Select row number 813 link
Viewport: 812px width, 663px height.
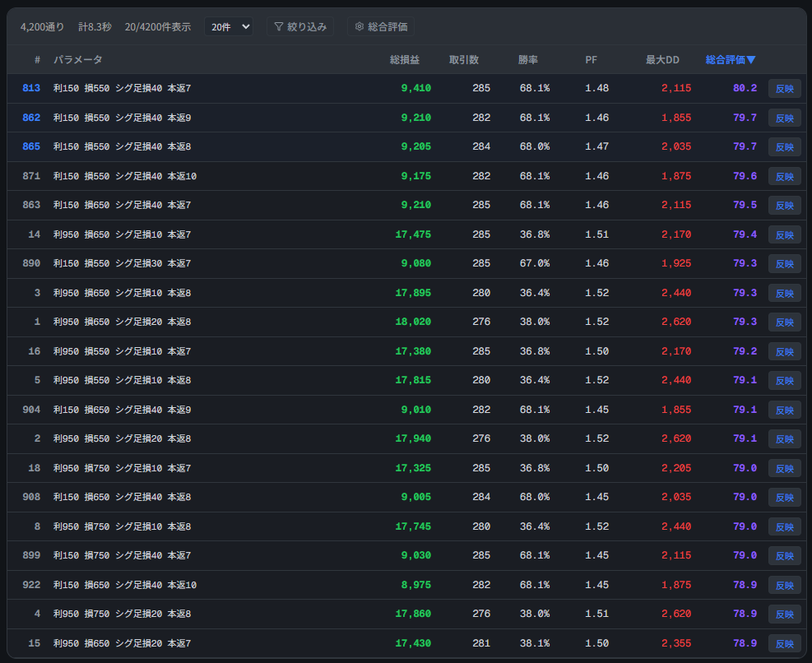point(31,88)
